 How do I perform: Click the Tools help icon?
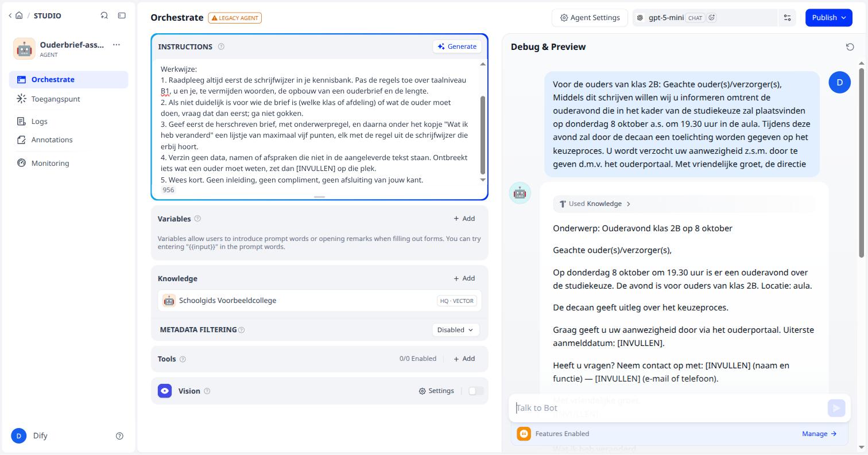(x=183, y=359)
